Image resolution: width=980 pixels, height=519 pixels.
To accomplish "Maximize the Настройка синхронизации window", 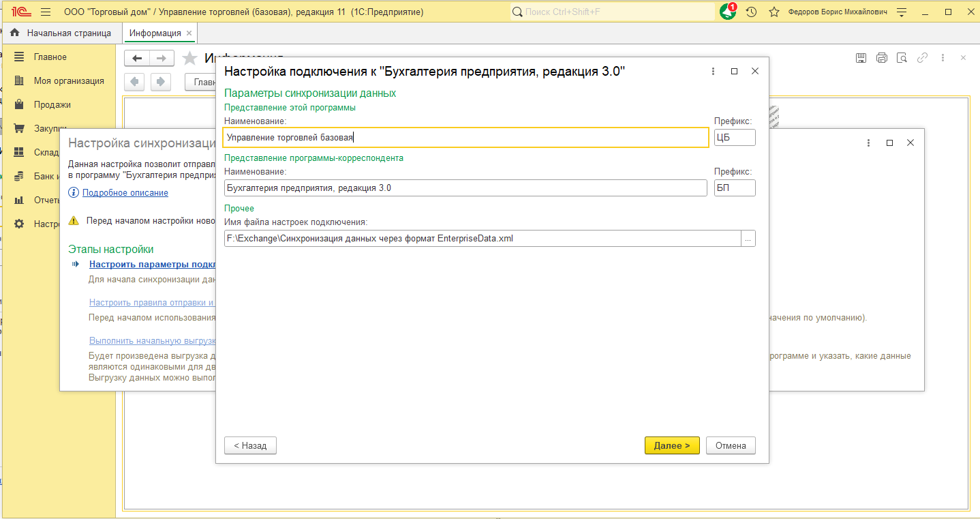I will coord(889,143).
